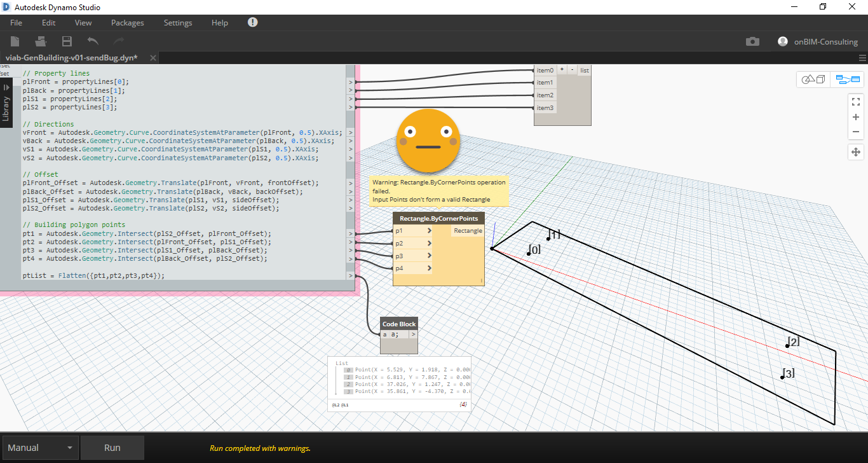The image size is (868, 463).
Task: Click the orange warning face icon
Action: [x=428, y=139]
